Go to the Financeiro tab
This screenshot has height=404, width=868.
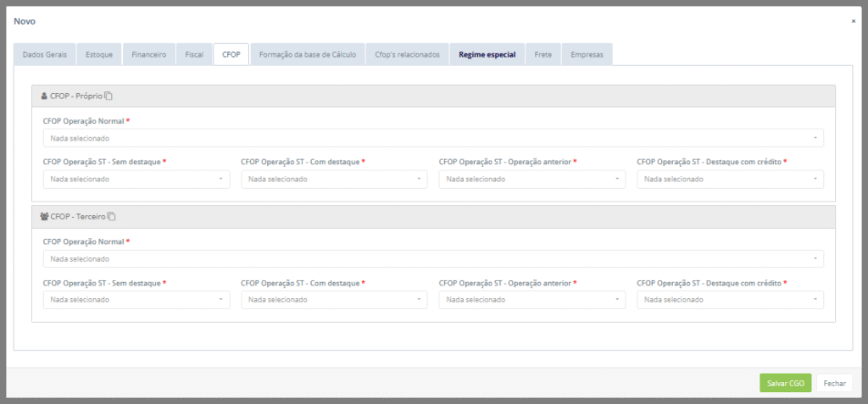(148, 54)
